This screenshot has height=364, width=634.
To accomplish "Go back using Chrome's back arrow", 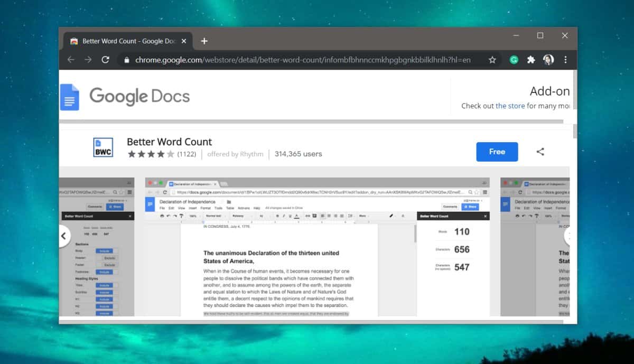I will pyautogui.click(x=71, y=60).
